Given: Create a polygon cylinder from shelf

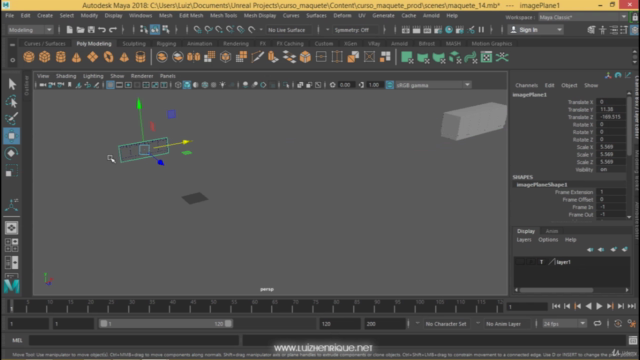Looking at the screenshot, I should (60, 57).
